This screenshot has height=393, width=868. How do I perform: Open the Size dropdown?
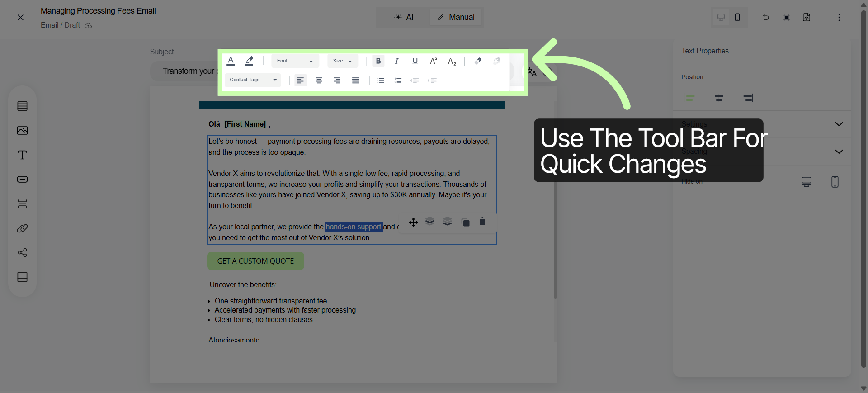point(342,61)
